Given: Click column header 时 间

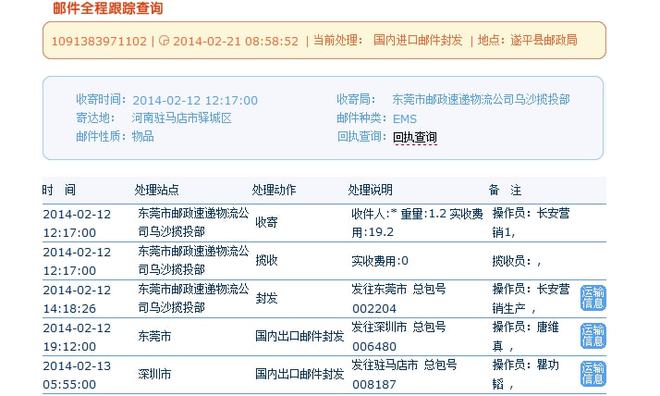Looking at the screenshot, I should (x=59, y=190).
